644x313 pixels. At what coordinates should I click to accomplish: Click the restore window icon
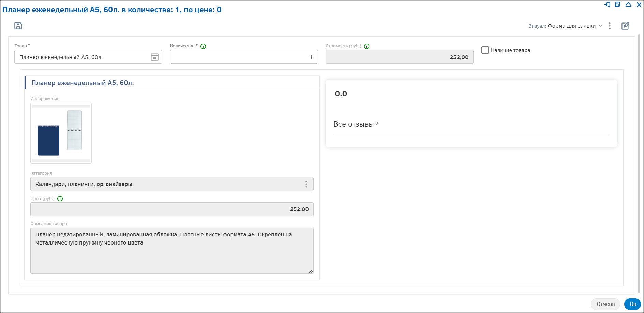pos(618,4)
